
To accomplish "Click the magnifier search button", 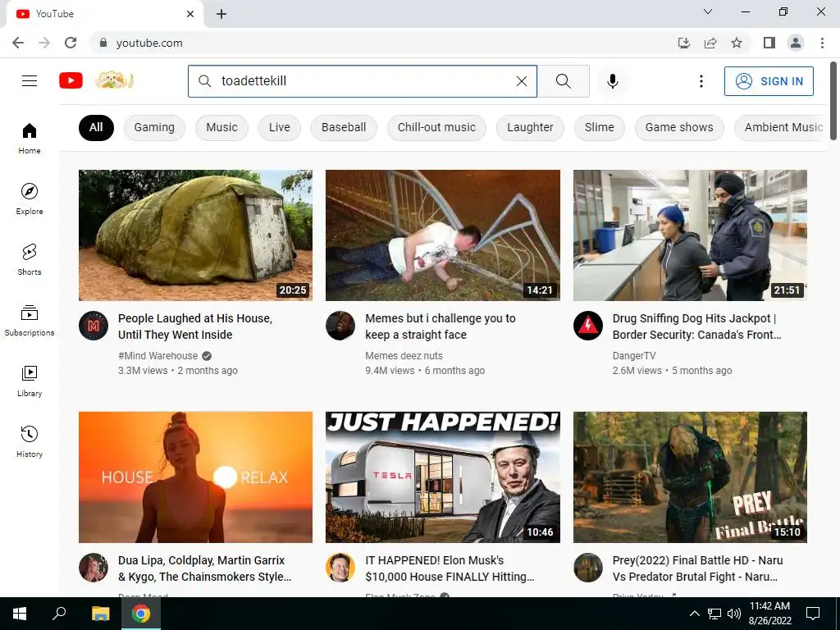I will (563, 81).
